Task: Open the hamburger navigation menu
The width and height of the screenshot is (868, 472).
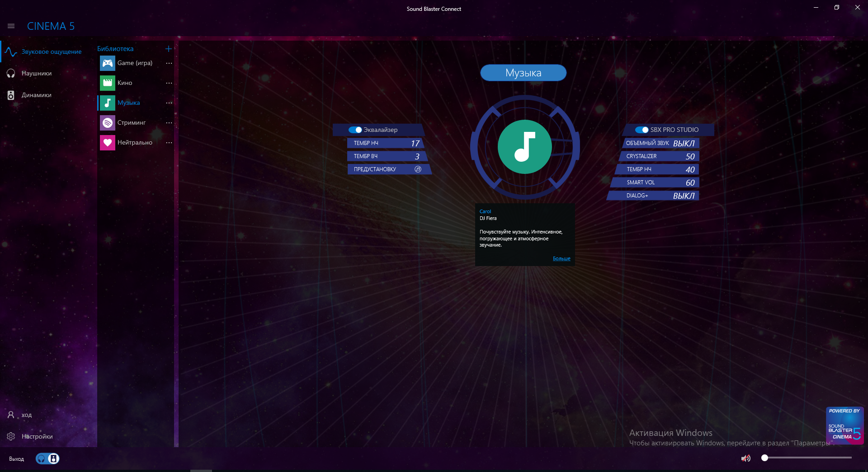Action: coord(11,26)
